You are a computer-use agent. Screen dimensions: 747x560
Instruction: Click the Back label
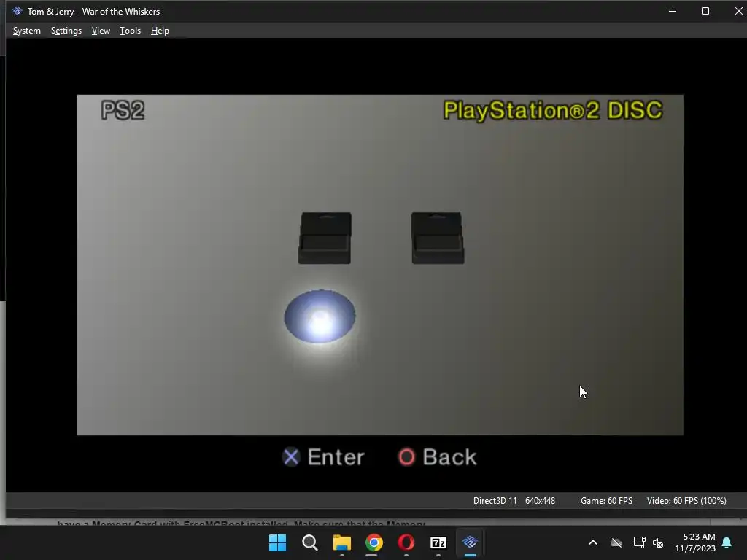(x=449, y=457)
